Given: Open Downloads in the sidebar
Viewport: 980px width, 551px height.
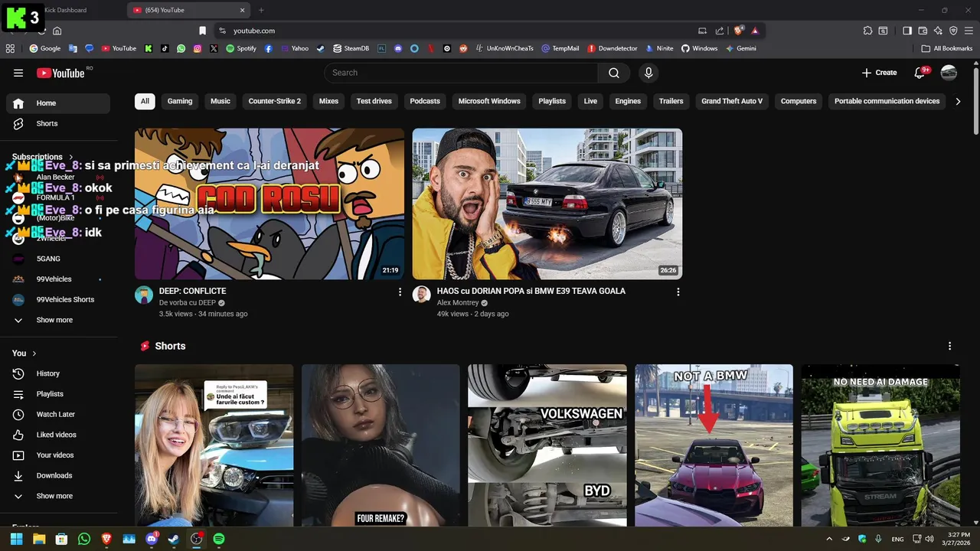Looking at the screenshot, I should (58, 475).
